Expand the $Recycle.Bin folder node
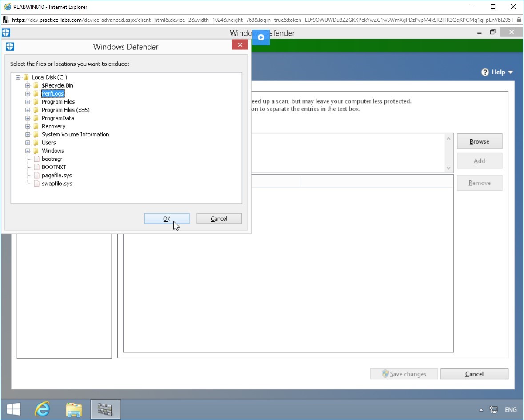The image size is (524, 420). (28, 85)
